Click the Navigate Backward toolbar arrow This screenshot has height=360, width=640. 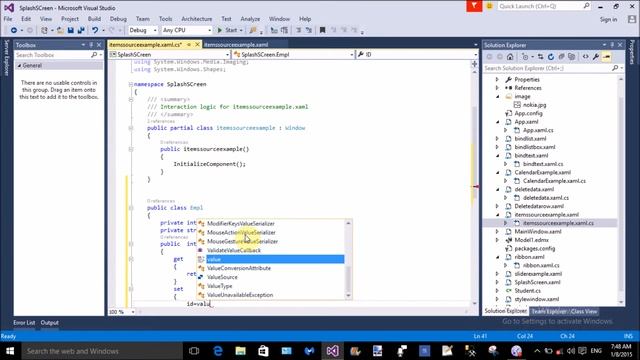[x=13, y=30]
